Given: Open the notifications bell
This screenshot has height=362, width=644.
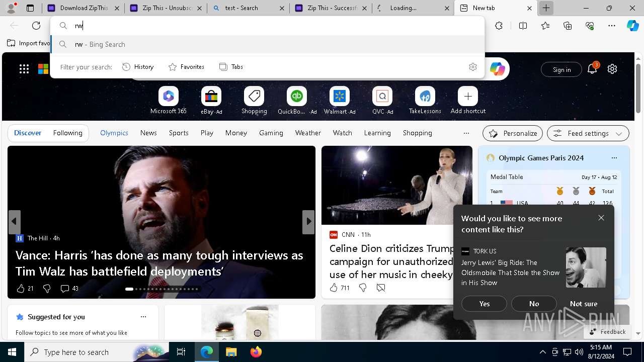Looking at the screenshot, I should pos(592,69).
